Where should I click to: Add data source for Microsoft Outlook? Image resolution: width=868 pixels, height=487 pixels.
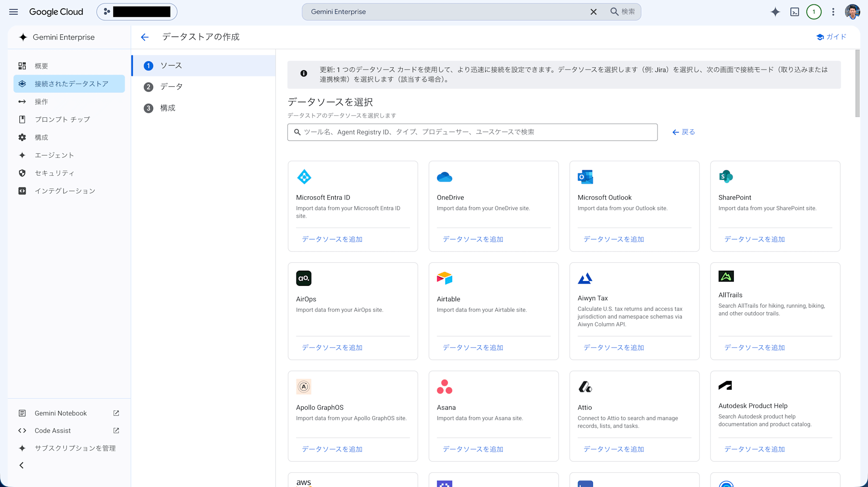tap(613, 239)
